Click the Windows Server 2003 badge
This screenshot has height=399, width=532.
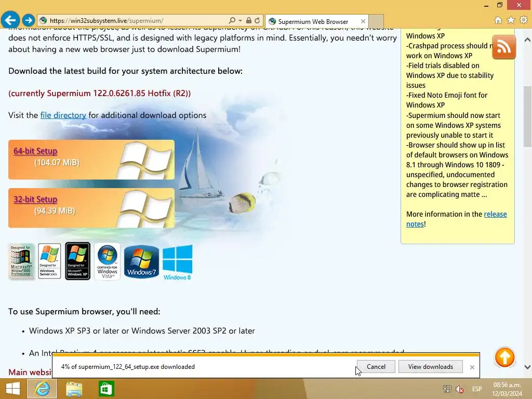point(49,261)
